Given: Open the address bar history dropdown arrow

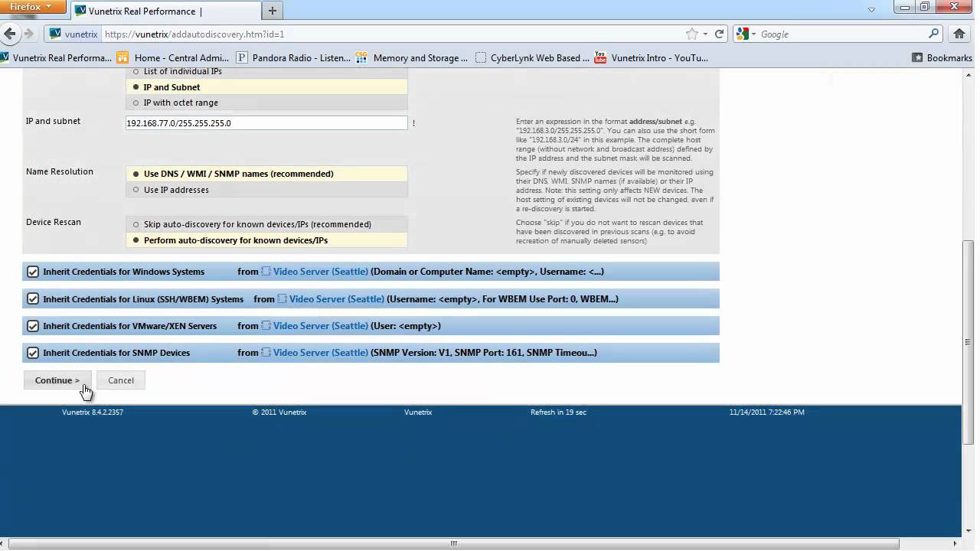Looking at the screenshot, I should click(x=706, y=34).
